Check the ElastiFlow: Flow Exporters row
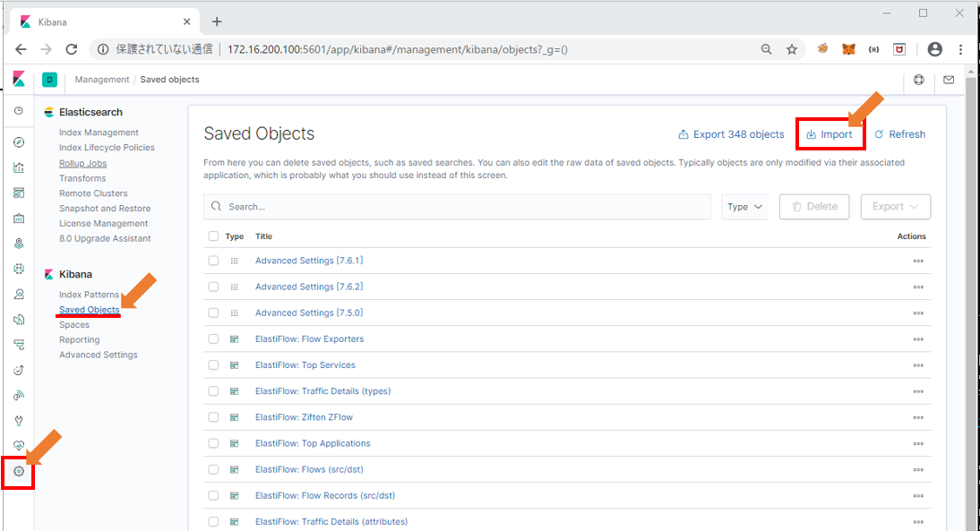The image size is (980, 531). click(x=213, y=338)
